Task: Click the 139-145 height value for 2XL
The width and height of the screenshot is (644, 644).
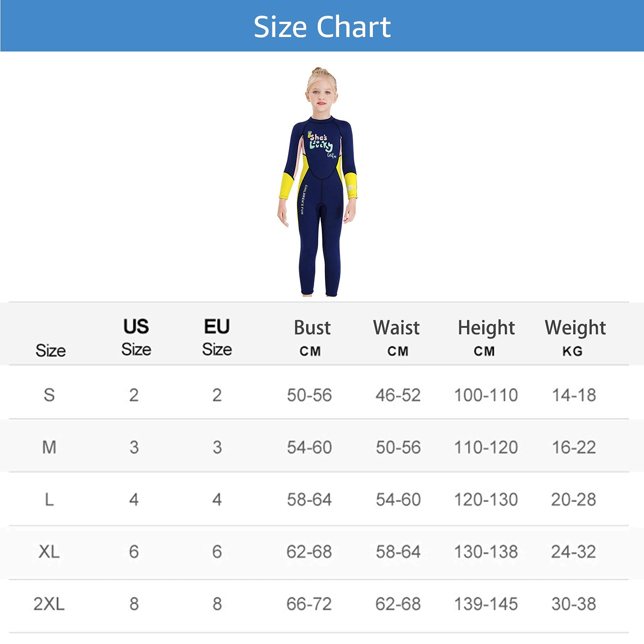Action: [486, 604]
